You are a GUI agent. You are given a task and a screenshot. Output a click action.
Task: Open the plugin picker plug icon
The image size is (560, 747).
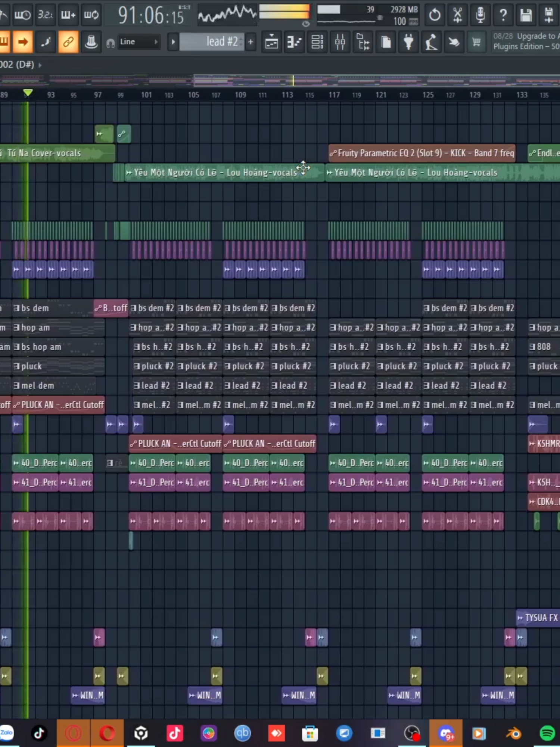(x=408, y=42)
